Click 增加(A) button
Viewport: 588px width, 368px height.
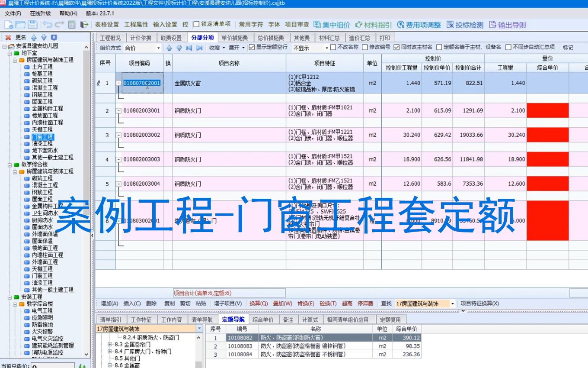(x=109, y=304)
